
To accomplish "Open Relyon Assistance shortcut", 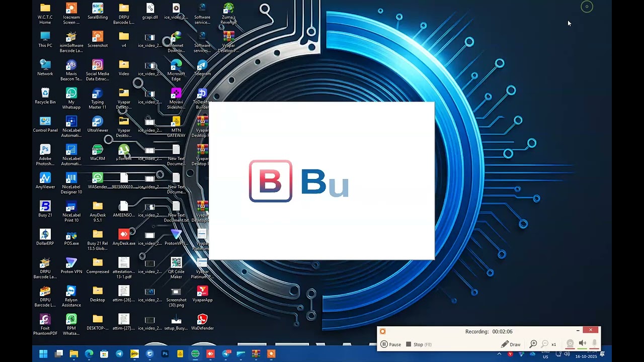I will (x=71, y=296).
